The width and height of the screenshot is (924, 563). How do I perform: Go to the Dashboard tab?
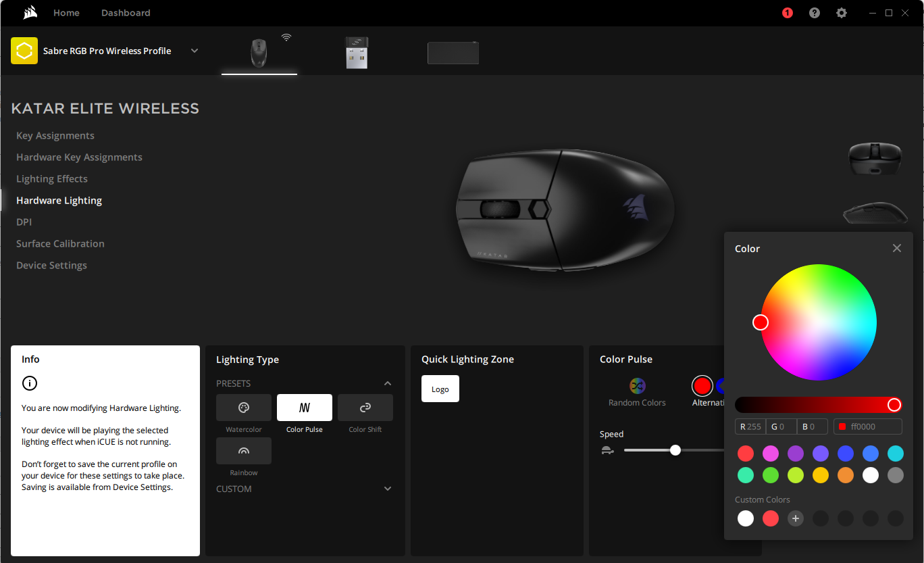[x=126, y=13]
